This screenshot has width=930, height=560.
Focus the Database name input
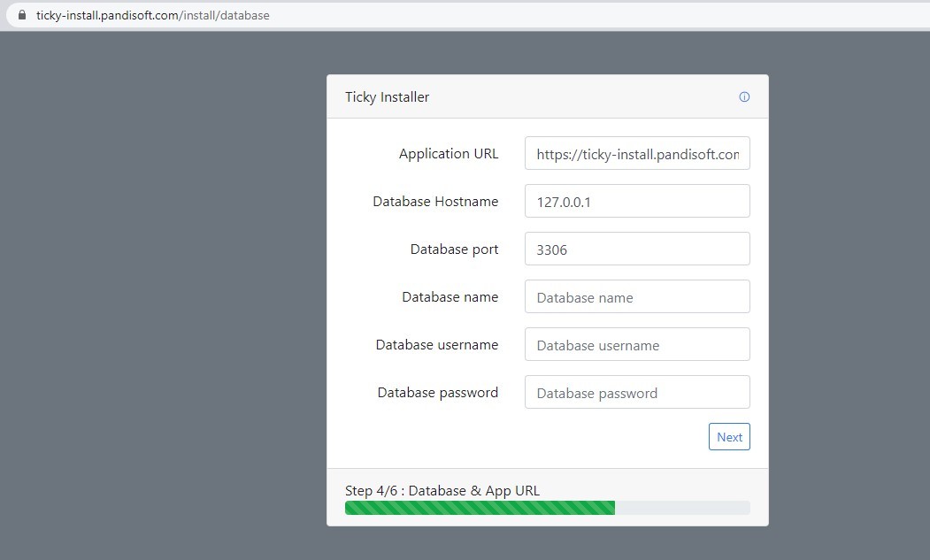[x=637, y=296]
